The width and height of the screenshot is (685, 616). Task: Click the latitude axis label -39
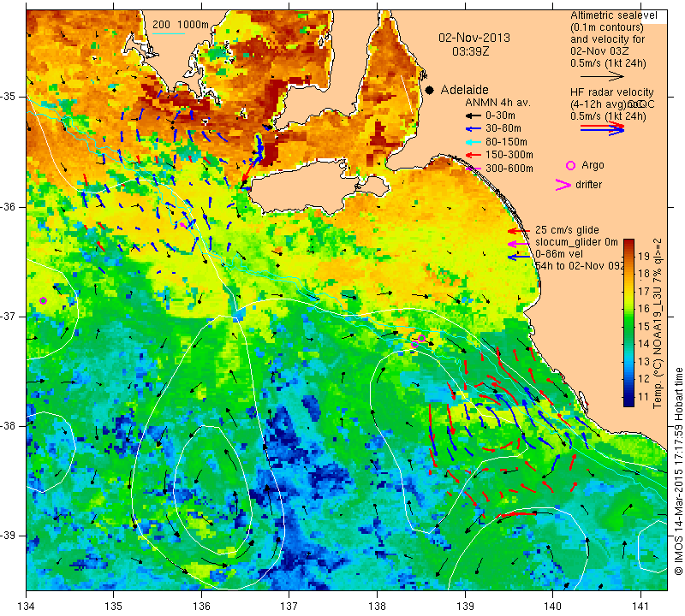9,536
